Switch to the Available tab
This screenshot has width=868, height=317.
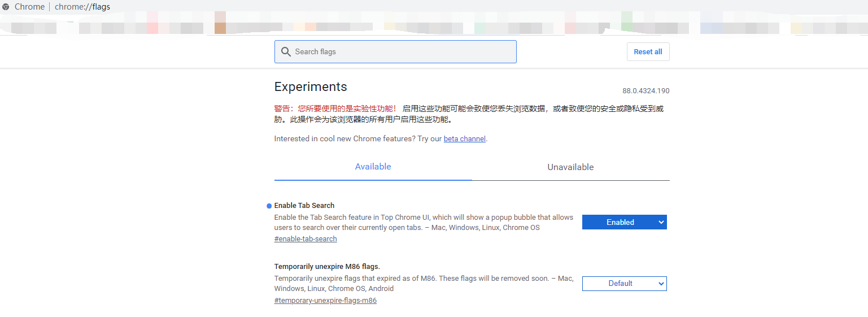point(373,167)
